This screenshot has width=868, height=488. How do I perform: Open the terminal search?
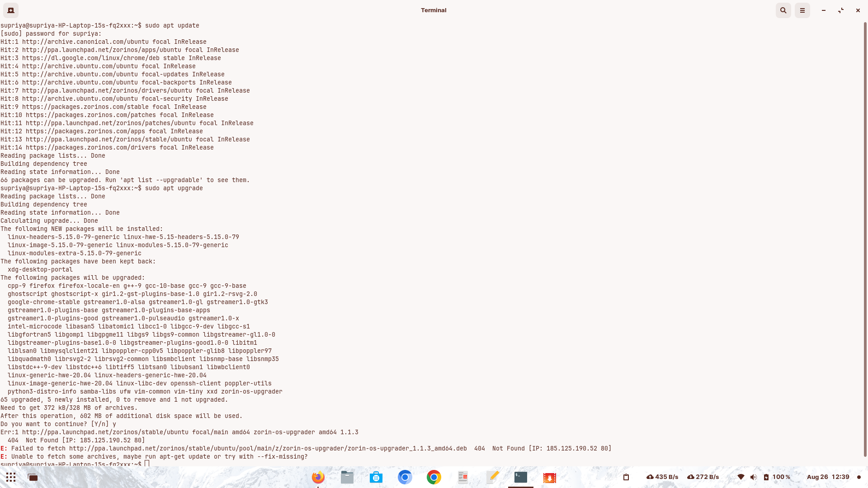(783, 10)
